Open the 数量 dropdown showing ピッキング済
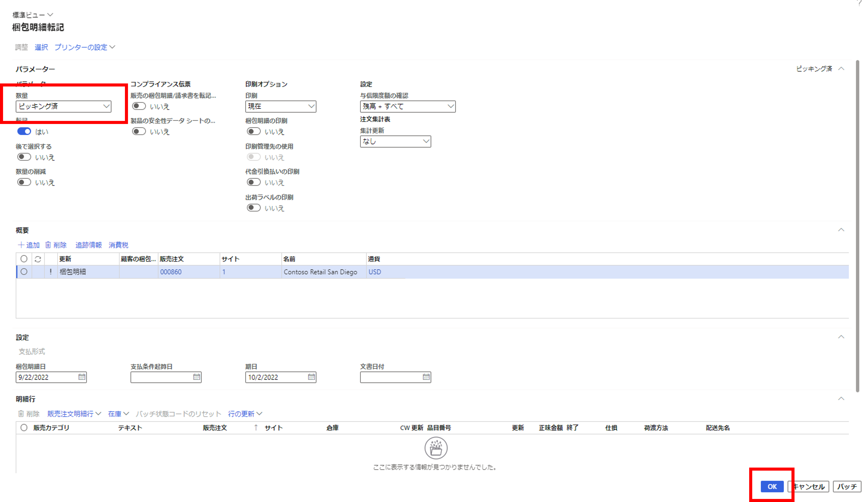Screen dimensions: 868x502 click(63, 106)
